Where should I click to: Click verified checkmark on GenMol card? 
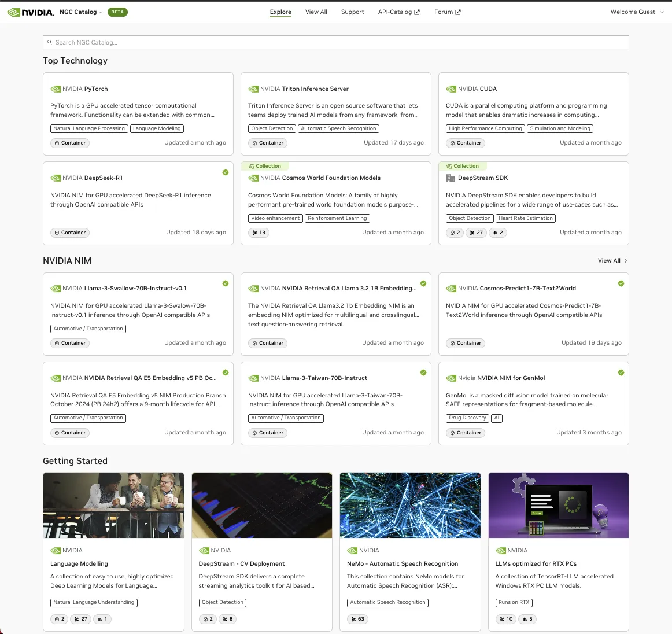click(x=621, y=373)
